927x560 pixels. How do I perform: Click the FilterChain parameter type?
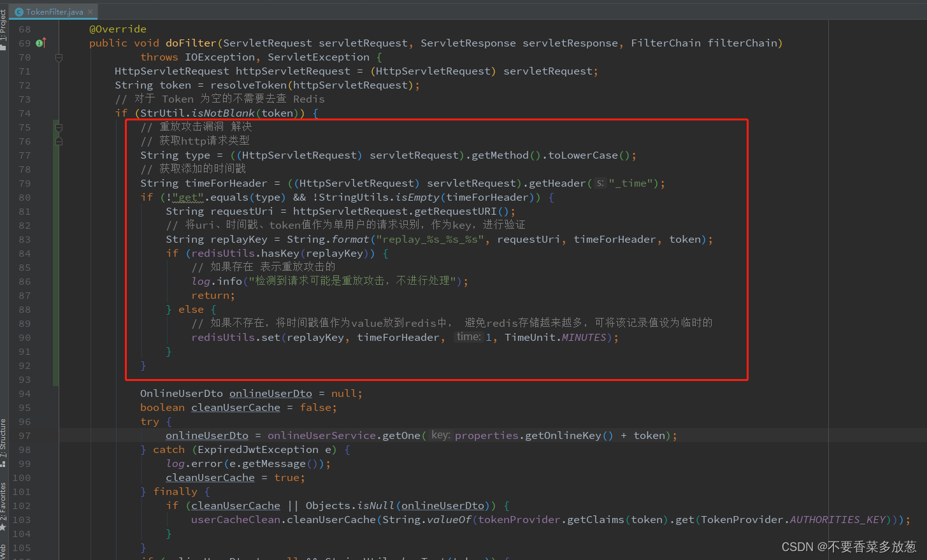tap(666, 43)
